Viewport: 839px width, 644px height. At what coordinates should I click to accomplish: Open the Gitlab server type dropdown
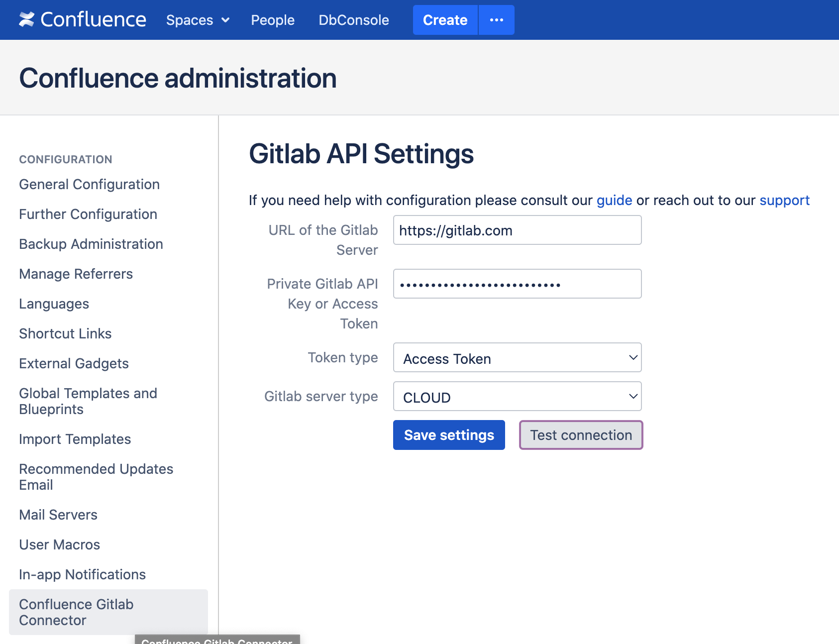pyautogui.click(x=517, y=396)
